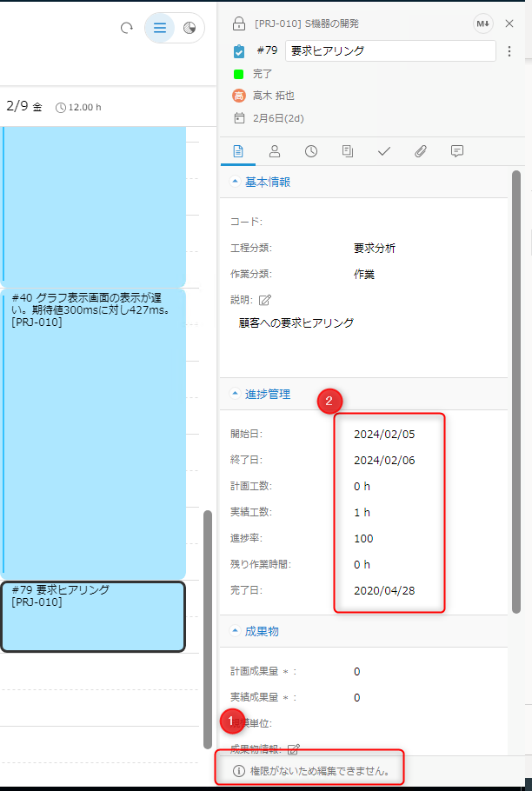Click the refresh icon in the toolbar
532x791 pixels.
pos(127,29)
